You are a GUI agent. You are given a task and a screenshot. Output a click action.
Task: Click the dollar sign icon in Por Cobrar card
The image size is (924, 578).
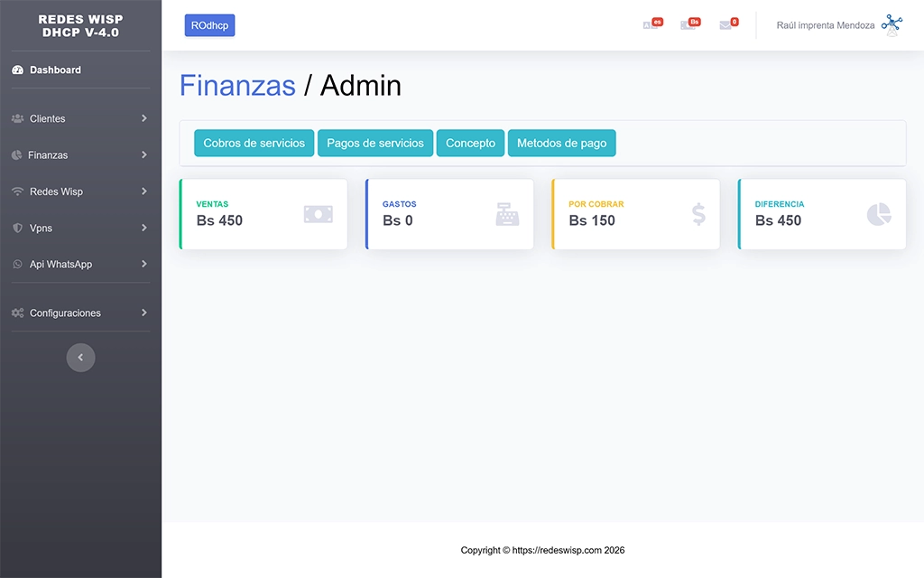(698, 214)
